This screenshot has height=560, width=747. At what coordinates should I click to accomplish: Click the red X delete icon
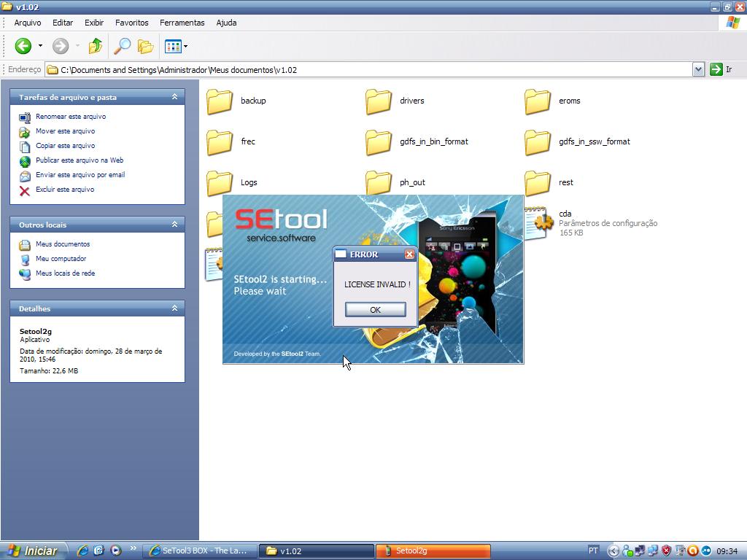(x=25, y=190)
